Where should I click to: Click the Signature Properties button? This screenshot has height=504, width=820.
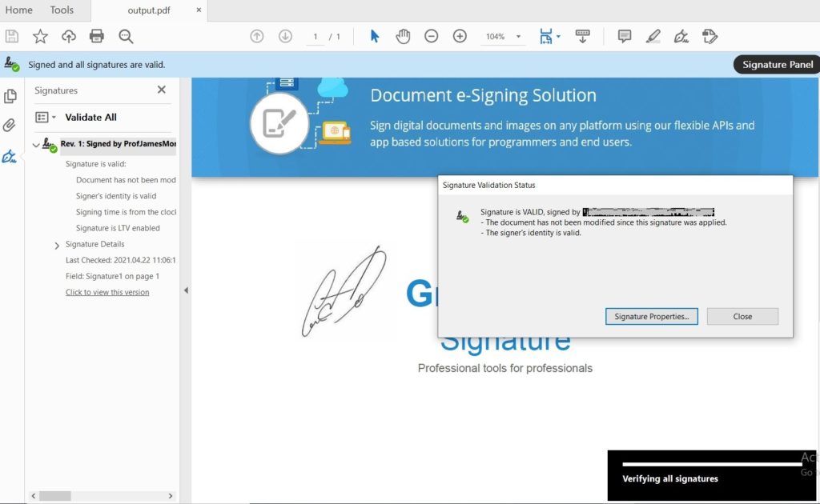pos(650,316)
